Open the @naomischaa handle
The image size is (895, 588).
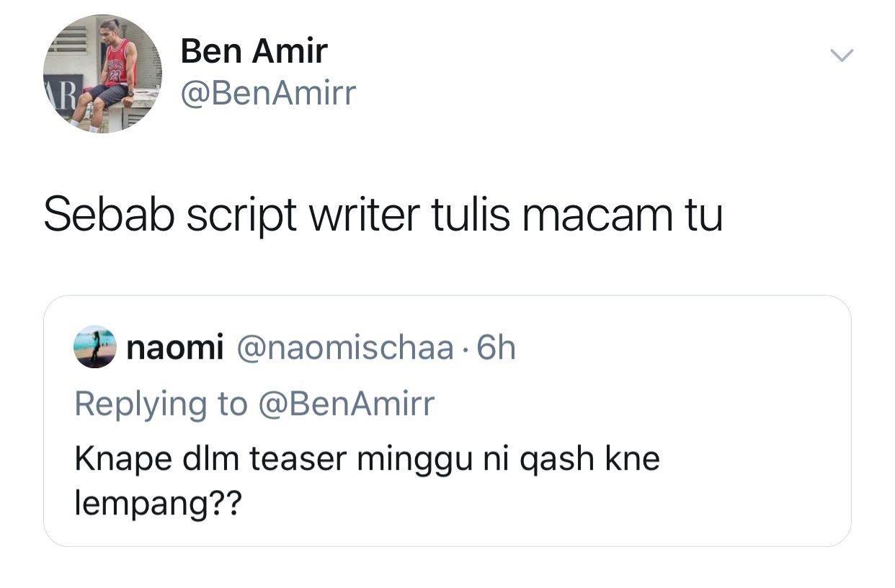344,348
